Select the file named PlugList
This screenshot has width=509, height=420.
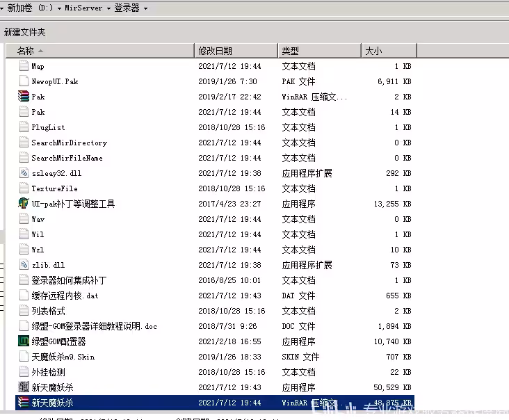tap(48, 127)
